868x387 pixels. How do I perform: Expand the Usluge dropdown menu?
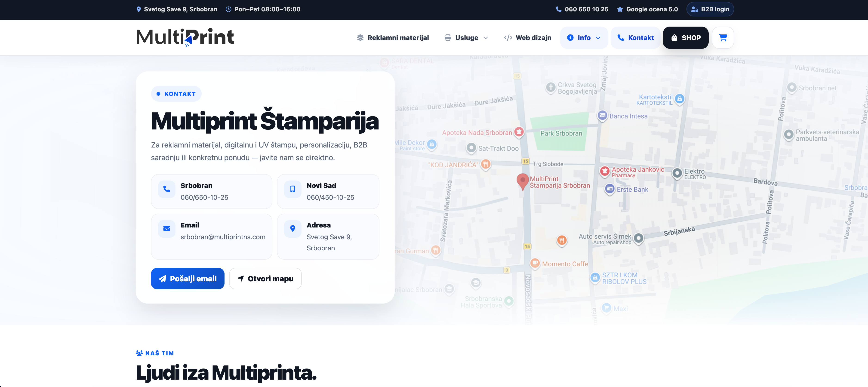[466, 38]
